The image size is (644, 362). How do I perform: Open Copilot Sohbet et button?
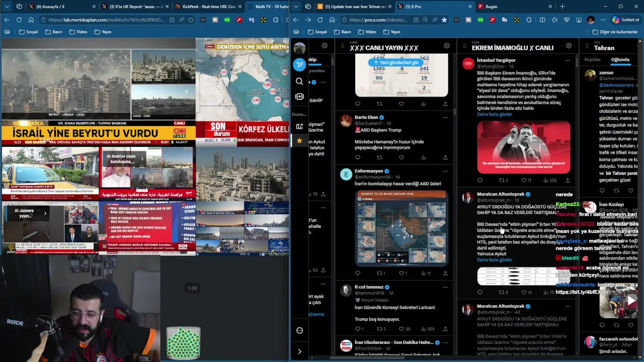[625, 20]
